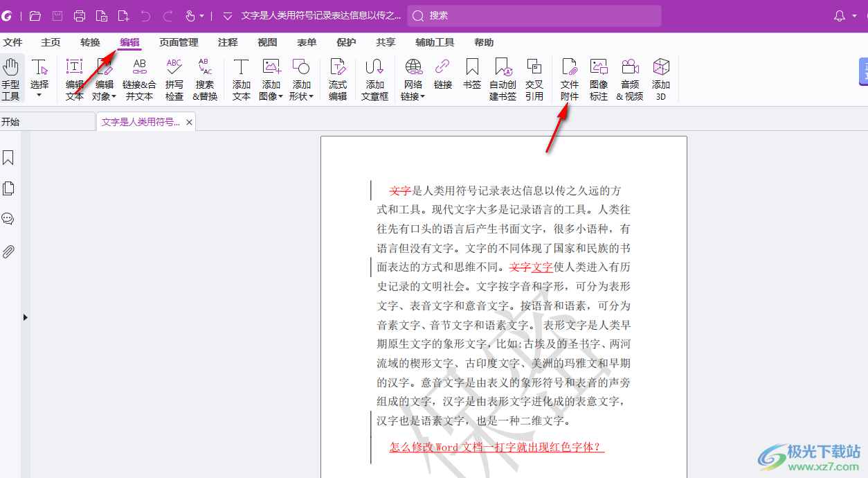Click the 添加3D tool
The image size is (868, 478).
[661, 79]
